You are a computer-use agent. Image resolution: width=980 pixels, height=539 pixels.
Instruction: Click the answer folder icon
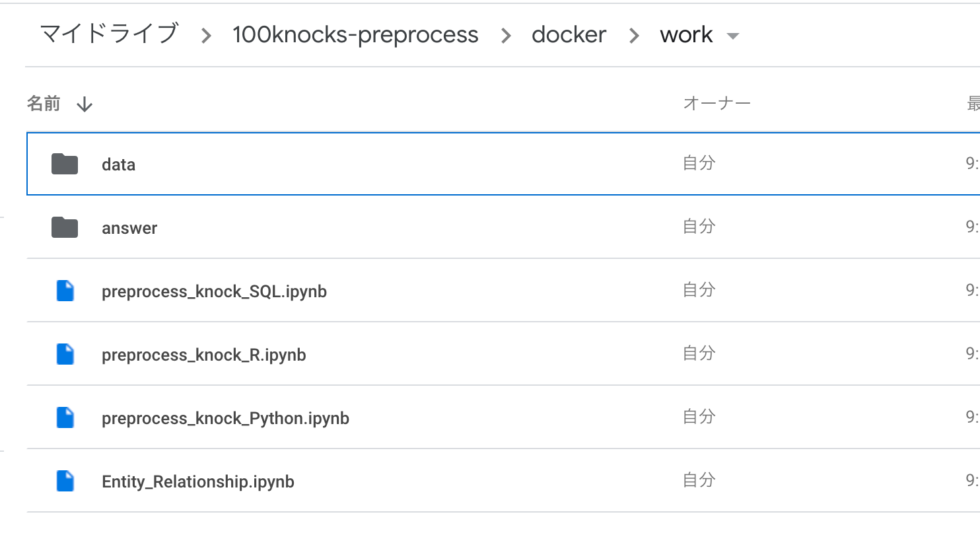pos(65,227)
